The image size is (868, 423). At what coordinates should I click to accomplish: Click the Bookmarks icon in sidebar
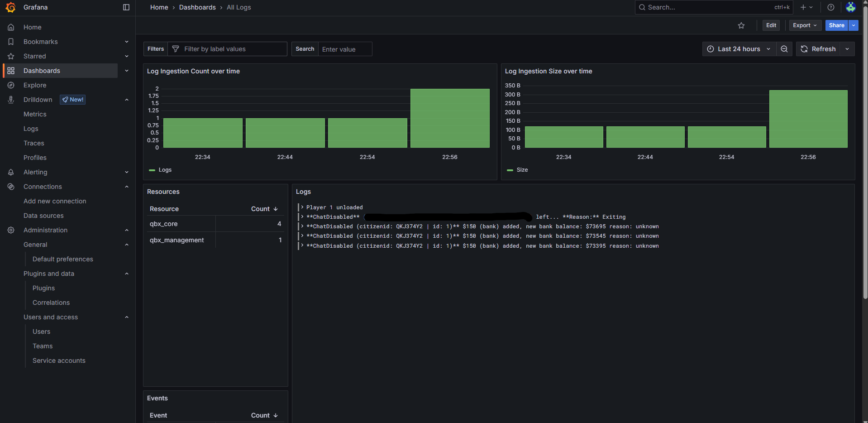[x=11, y=42]
